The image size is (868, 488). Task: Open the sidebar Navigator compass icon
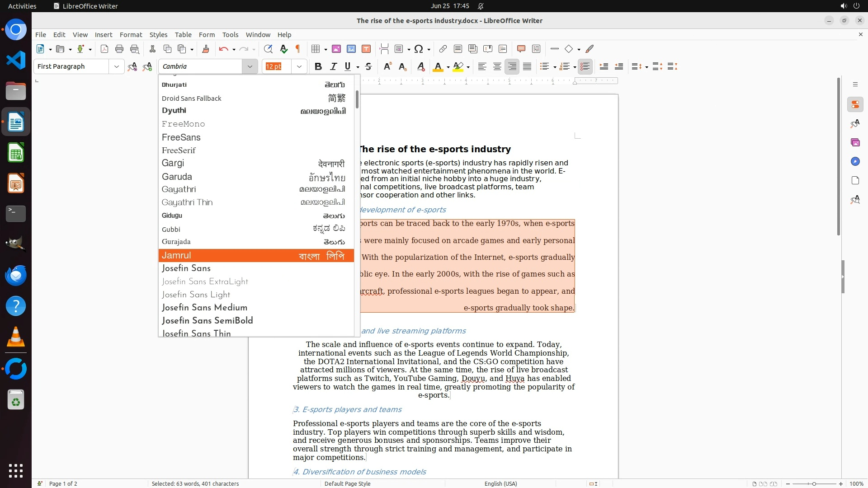point(855,162)
